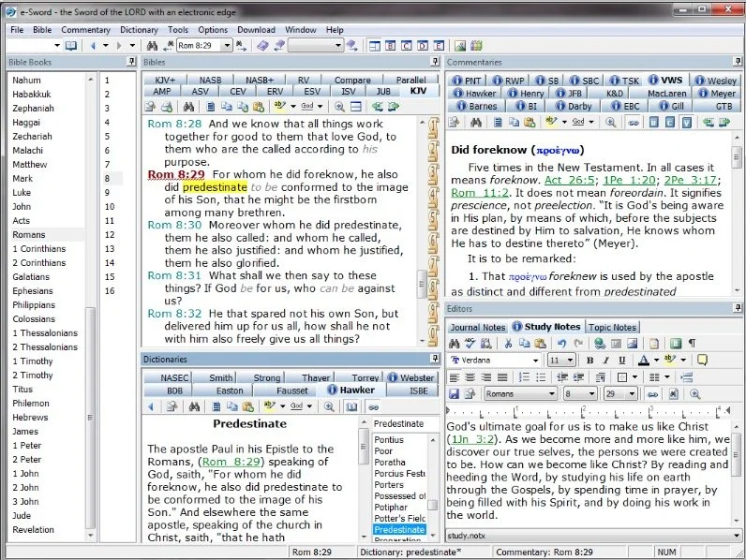
Task: Toggle Underline formatting in editor
Action: coord(622,361)
